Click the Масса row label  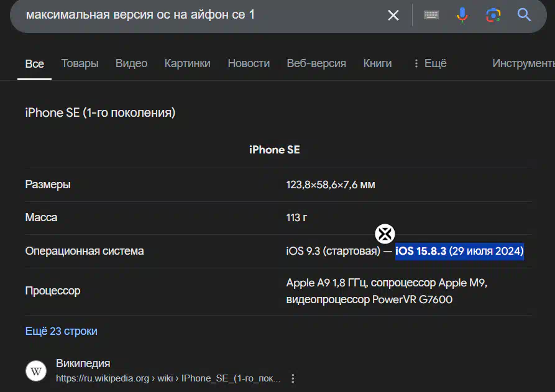41,217
